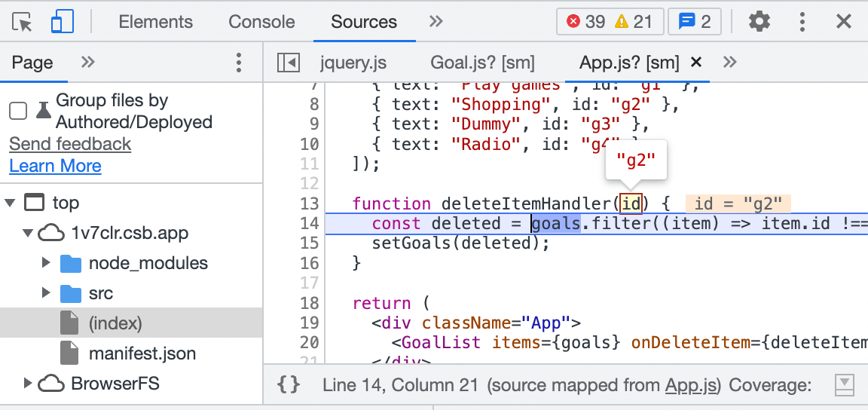
Task: Expand the BrowserFS node
Action: pos(28,383)
